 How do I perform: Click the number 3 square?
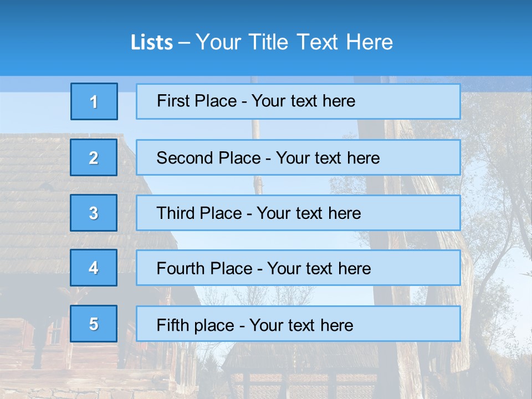pos(94,213)
